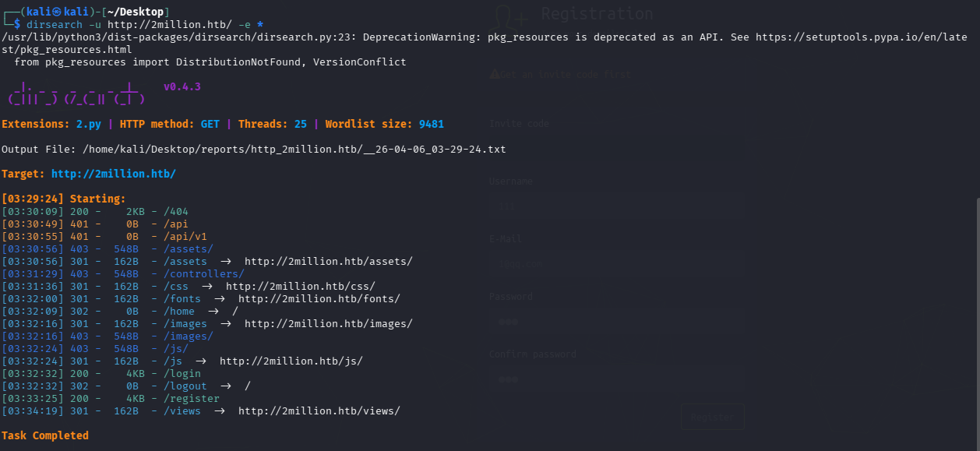This screenshot has height=451, width=980.
Task: Click the Username input field
Action: pyautogui.click(x=615, y=206)
